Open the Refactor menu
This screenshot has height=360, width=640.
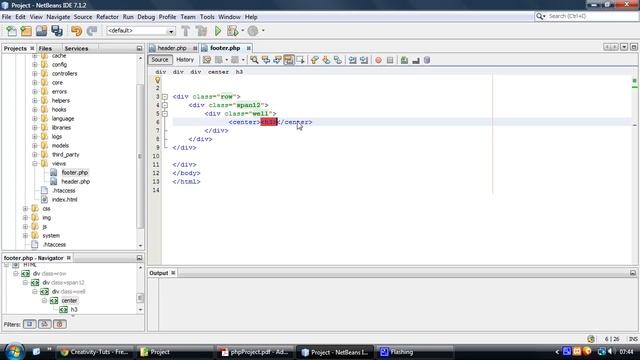tap(107, 17)
